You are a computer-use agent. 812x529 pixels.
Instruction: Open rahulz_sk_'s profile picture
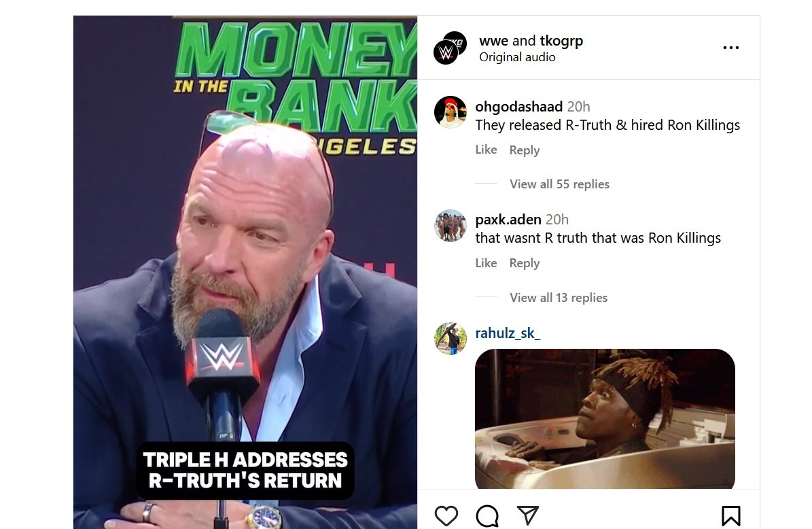point(450,339)
